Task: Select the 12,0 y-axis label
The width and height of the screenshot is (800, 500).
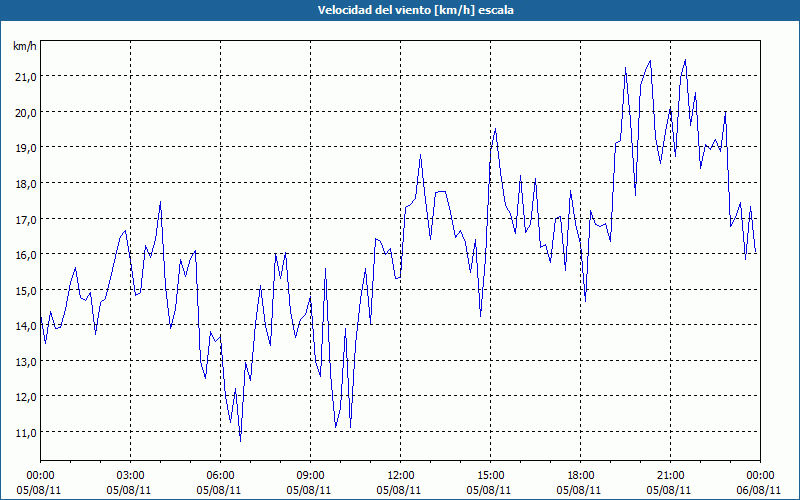Action: pyautogui.click(x=26, y=397)
